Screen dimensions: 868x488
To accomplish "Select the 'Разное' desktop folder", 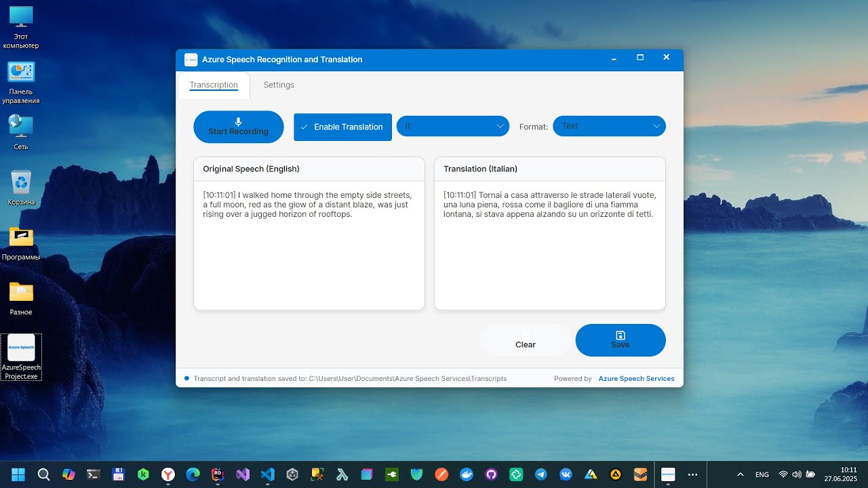I will [x=21, y=299].
